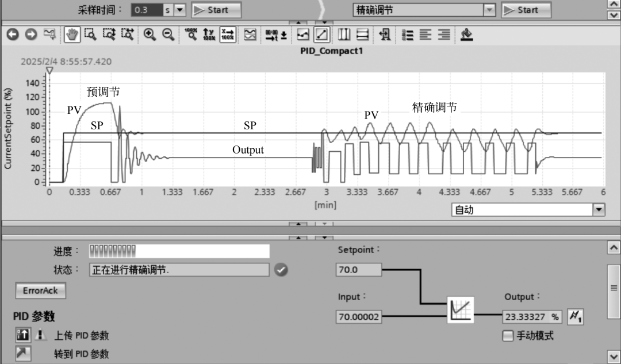The width and height of the screenshot is (621, 364).
Task: Click the ErrorAck button
Action: point(40,291)
